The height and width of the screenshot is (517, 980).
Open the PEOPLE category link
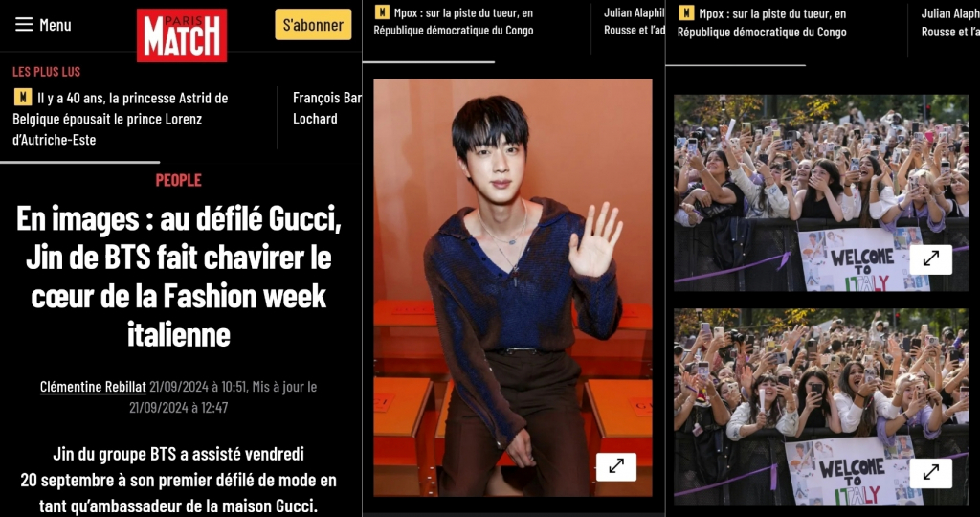click(179, 180)
